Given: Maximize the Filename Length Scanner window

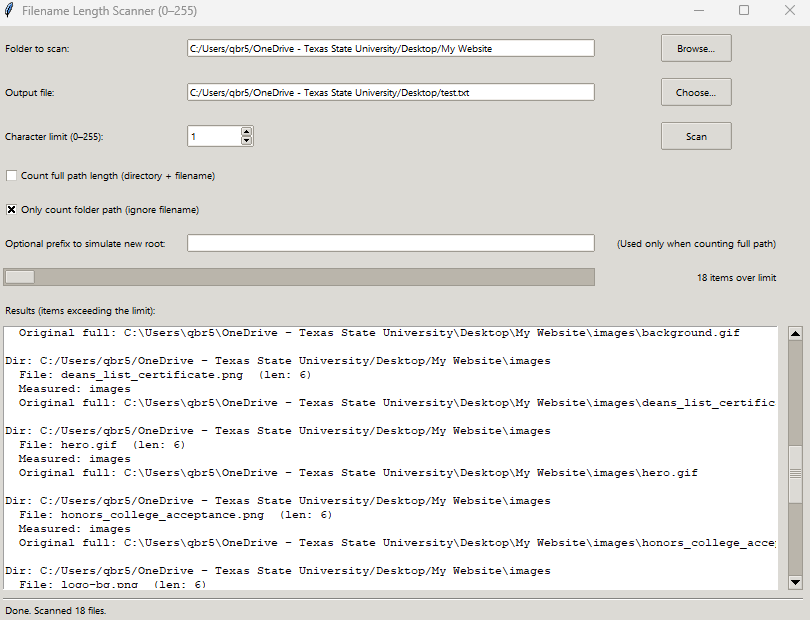Looking at the screenshot, I should tap(742, 11).
